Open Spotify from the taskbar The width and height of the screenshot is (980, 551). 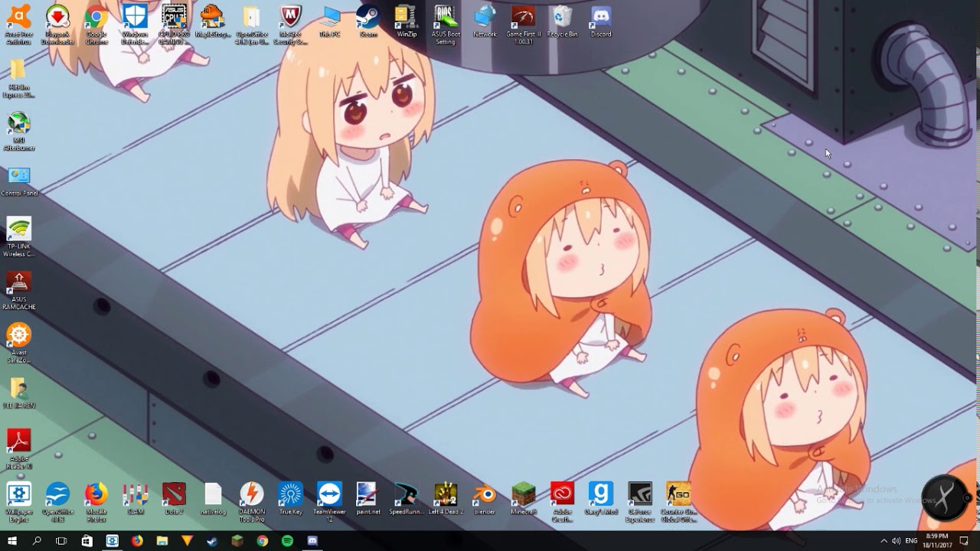287,540
